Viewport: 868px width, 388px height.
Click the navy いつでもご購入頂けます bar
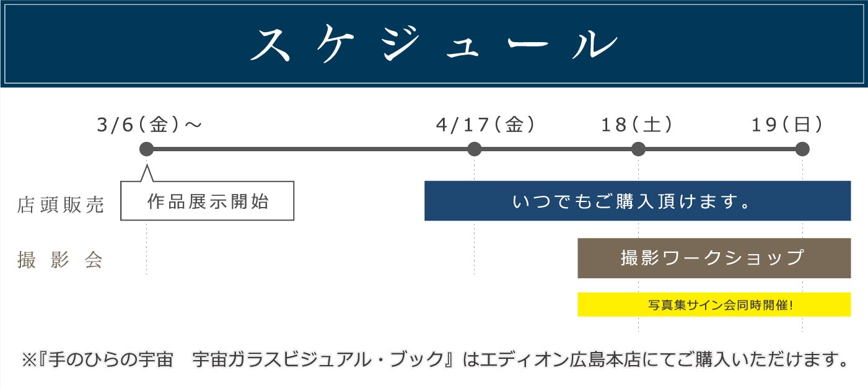tap(638, 201)
